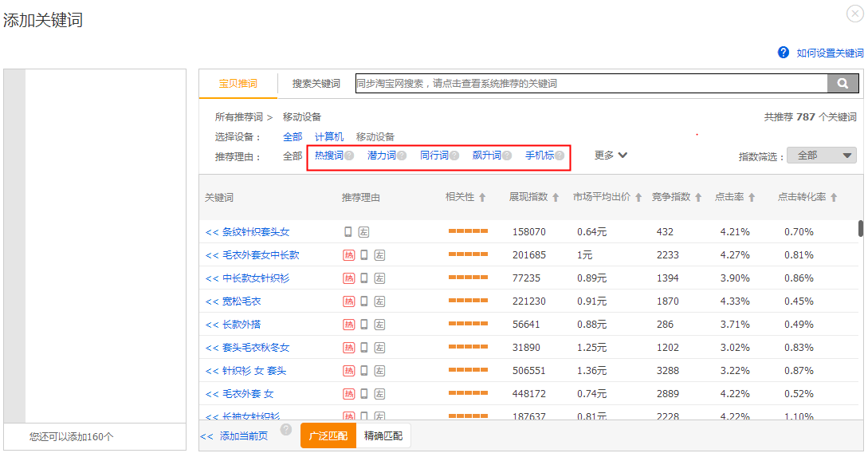Open 如何设置关键词 help link

(x=830, y=53)
